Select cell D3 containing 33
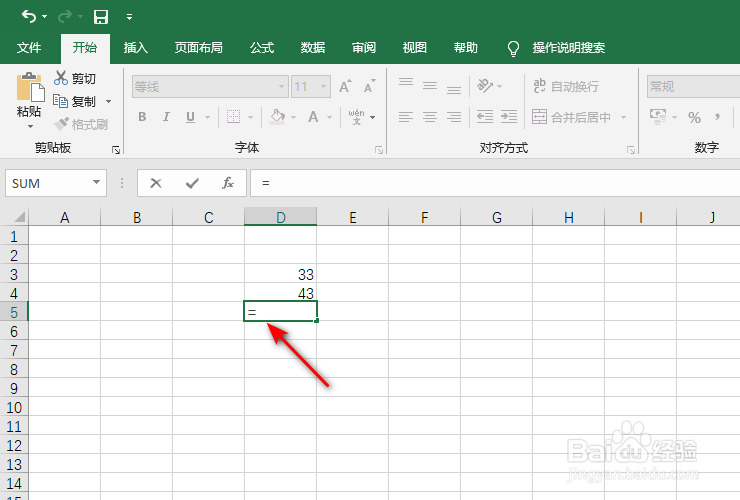Viewport: 740px width, 500px height. coord(280,274)
